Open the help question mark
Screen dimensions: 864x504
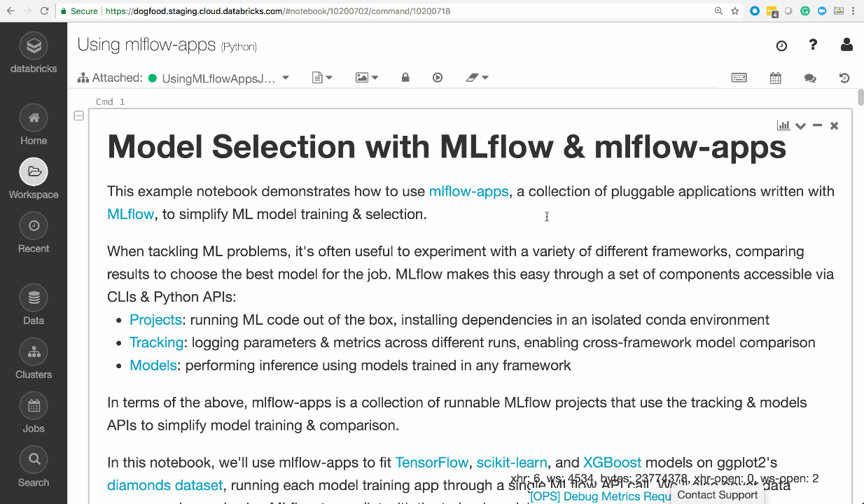813,45
